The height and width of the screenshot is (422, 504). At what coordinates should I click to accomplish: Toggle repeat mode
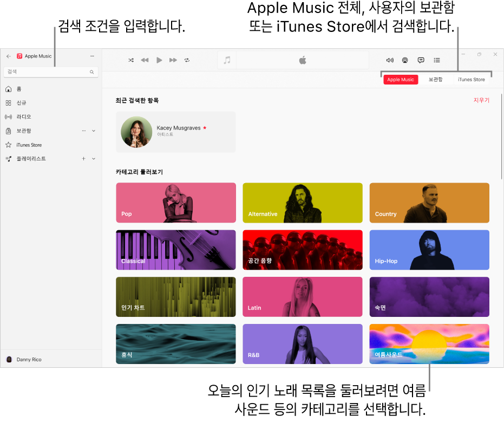click(187, 60)
